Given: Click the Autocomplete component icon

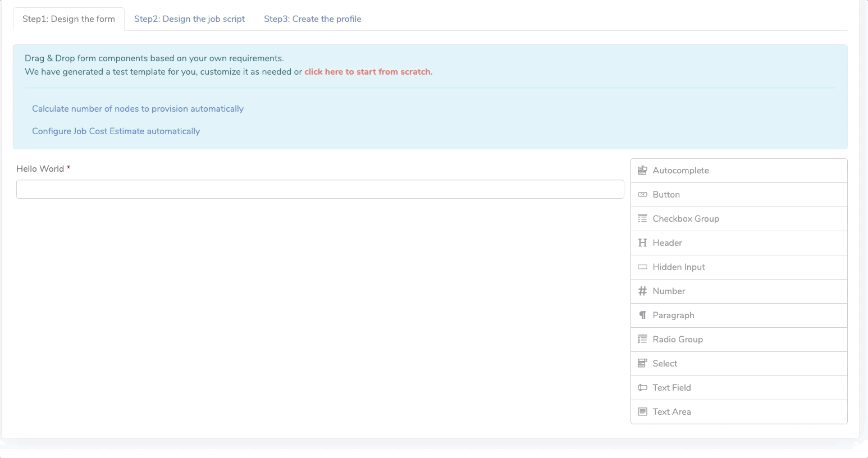Looking at the screenshot, I should (x=642, y=171).
